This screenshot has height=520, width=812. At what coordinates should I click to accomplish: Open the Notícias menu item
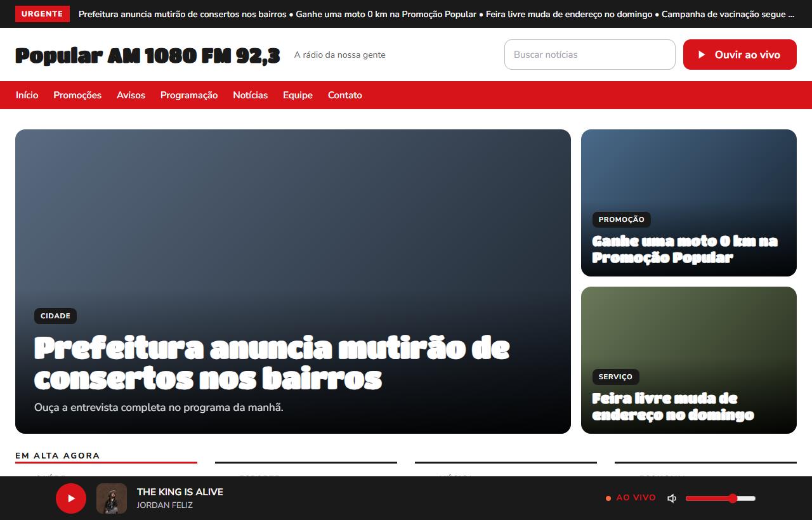click(251, 95)
